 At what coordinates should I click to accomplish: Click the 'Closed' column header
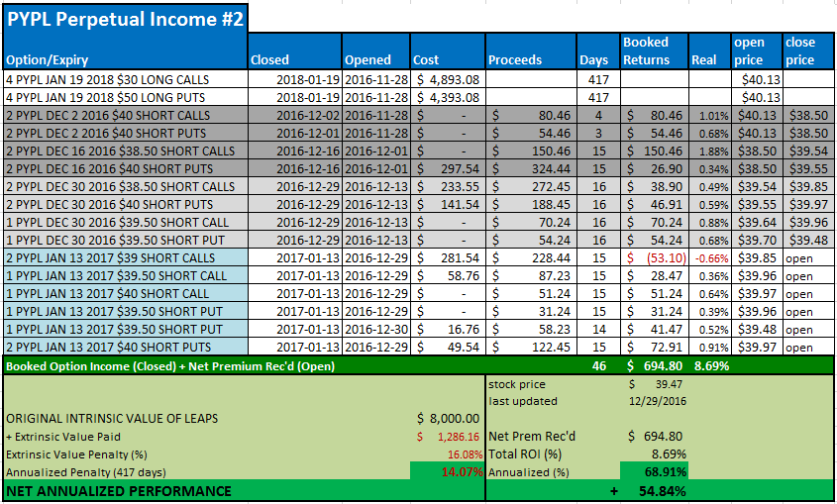(x=294, y=51)
